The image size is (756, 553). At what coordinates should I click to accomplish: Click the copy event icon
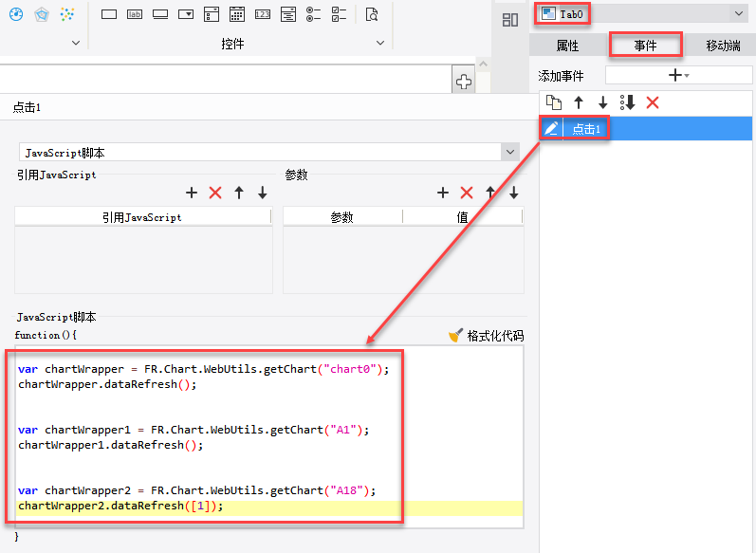click(552, 102)
